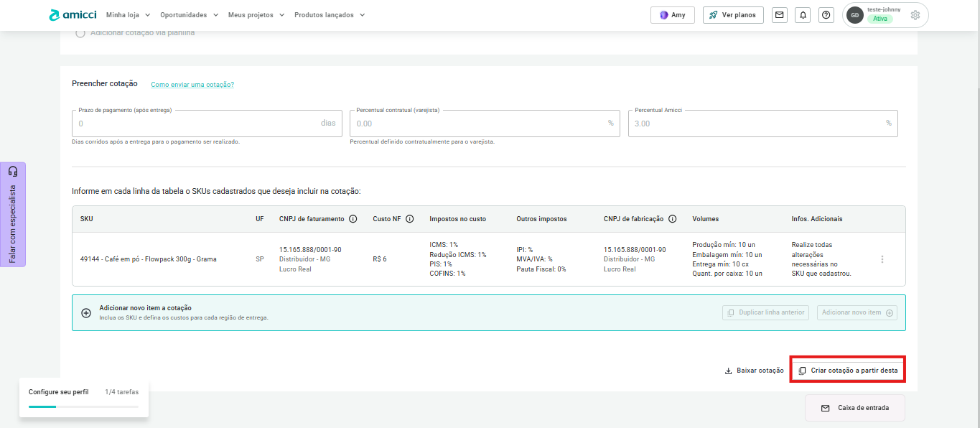Click Adicionar novo item button
The image size is (980, 428).
coord(857,313)
